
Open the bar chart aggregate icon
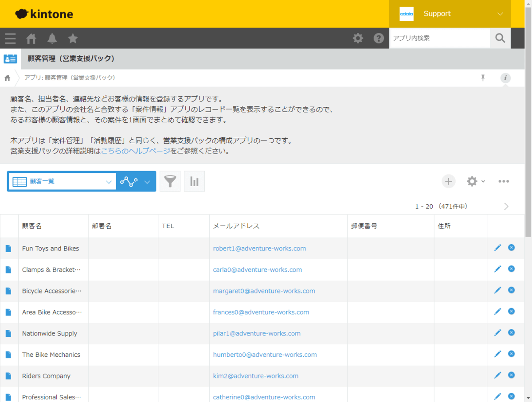pos(194,181)
